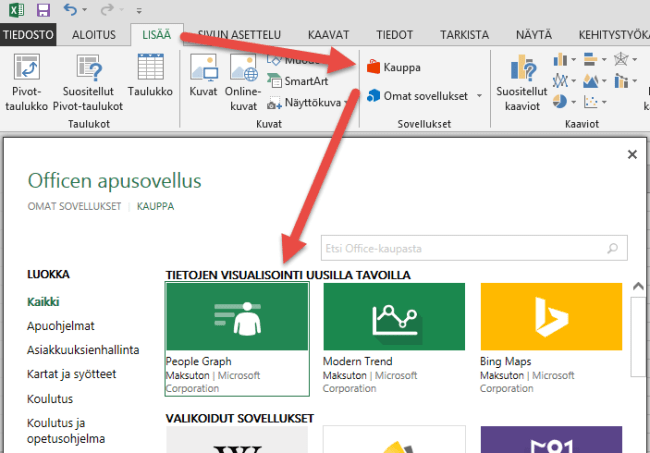This screenshot has width=650, height=453.
Task: Click the Pivot-taulukko icon
Action: (27, 70)
